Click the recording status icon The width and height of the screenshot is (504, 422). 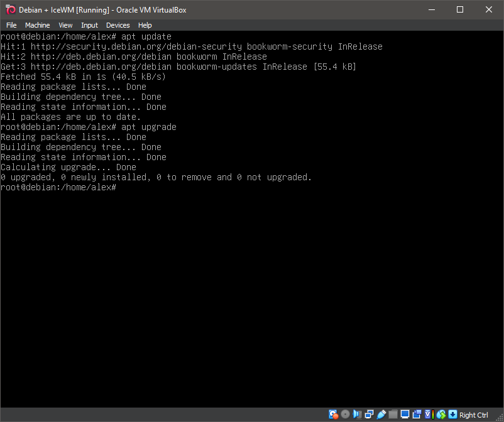[417, 414]
